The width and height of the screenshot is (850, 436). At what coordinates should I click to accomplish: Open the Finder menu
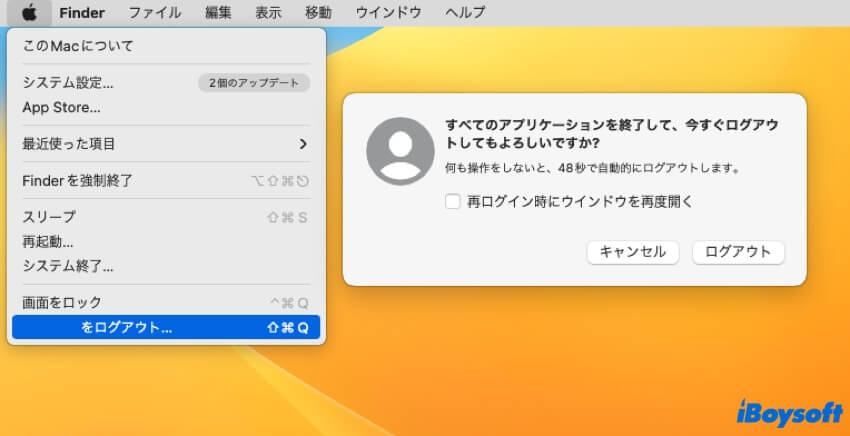click(x=82, y=12)
